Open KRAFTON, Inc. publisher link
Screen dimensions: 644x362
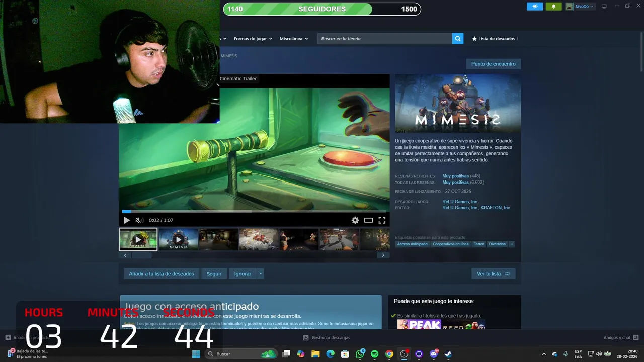pyautogui.click(x=496, y=208)
